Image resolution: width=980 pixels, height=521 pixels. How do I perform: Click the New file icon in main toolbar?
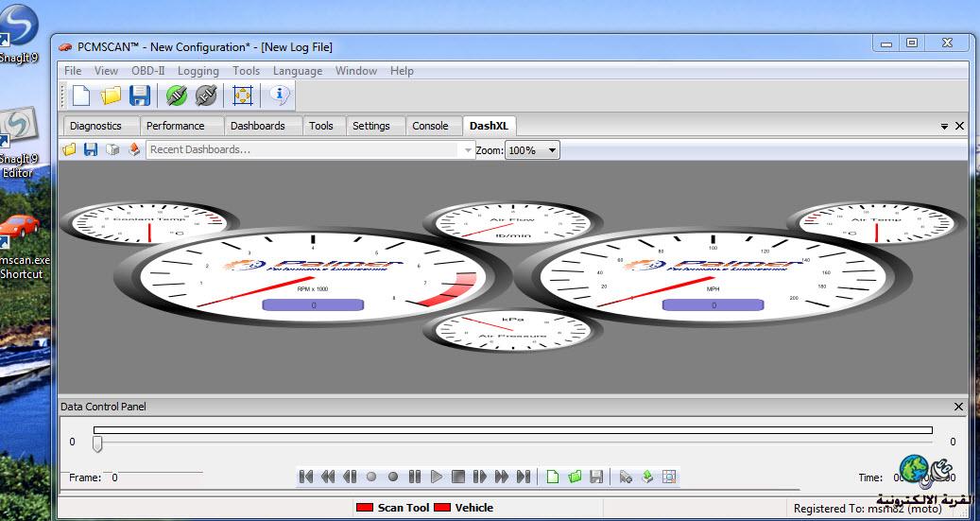(81, 96)
